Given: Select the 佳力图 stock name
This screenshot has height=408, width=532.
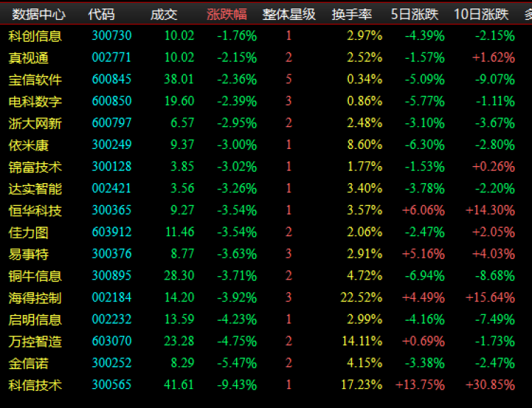Looking at the screenshot, I should click(x=28, y=233).
